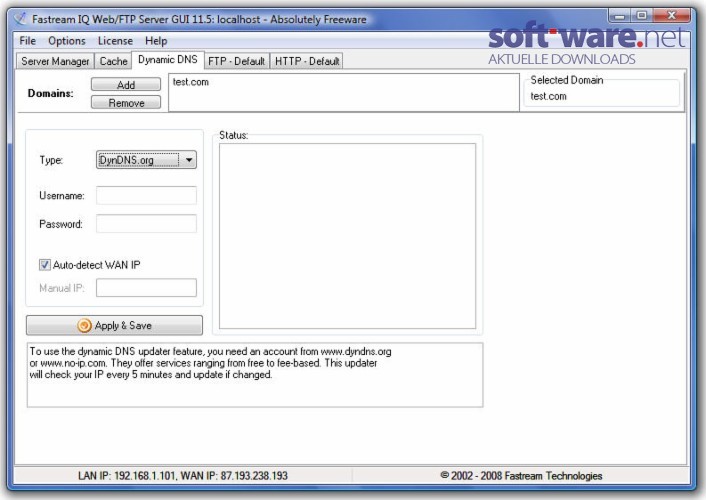Viewport: 706px width, 500px height.
Task: Open the Help menu
Action: [156, 41]
